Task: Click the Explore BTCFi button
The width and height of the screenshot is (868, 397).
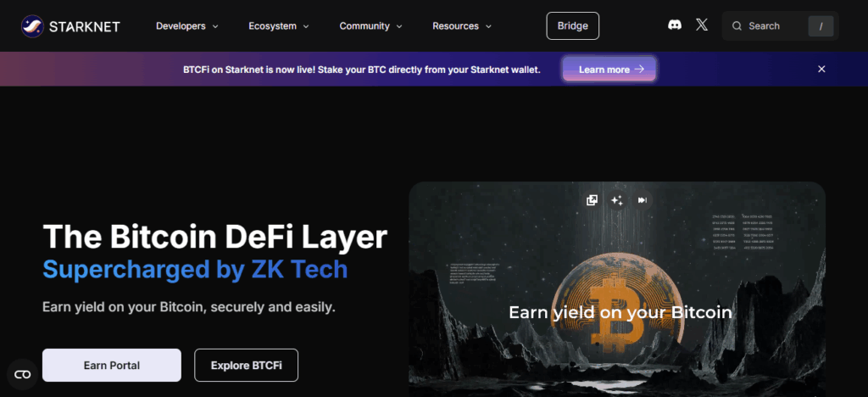Action: [x=247, y=366]
